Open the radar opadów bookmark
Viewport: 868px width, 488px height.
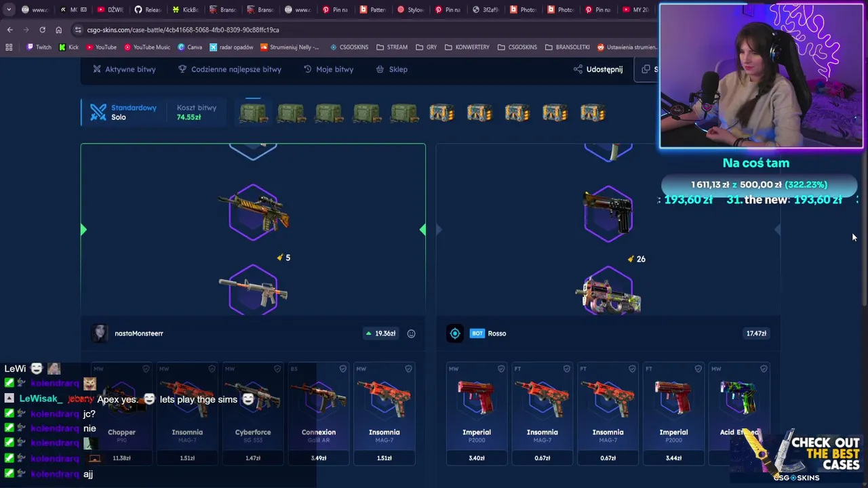click(231, 47)
